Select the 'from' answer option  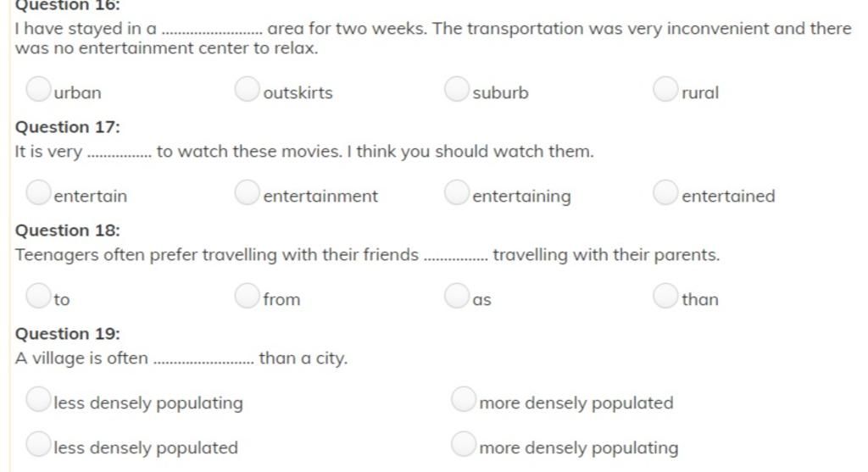[247, 296]
